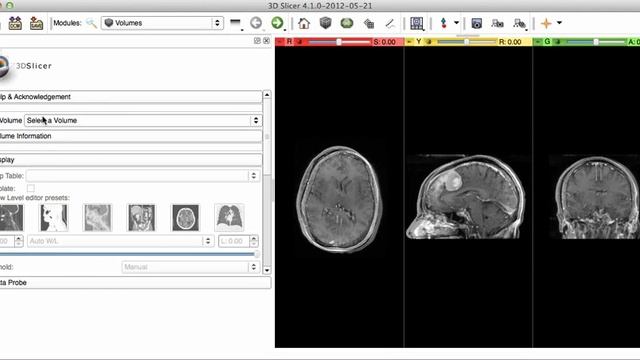Toggle the Interpolate checkbox
The width and height of the screenshot is (640, 360).
coord(31,188)
